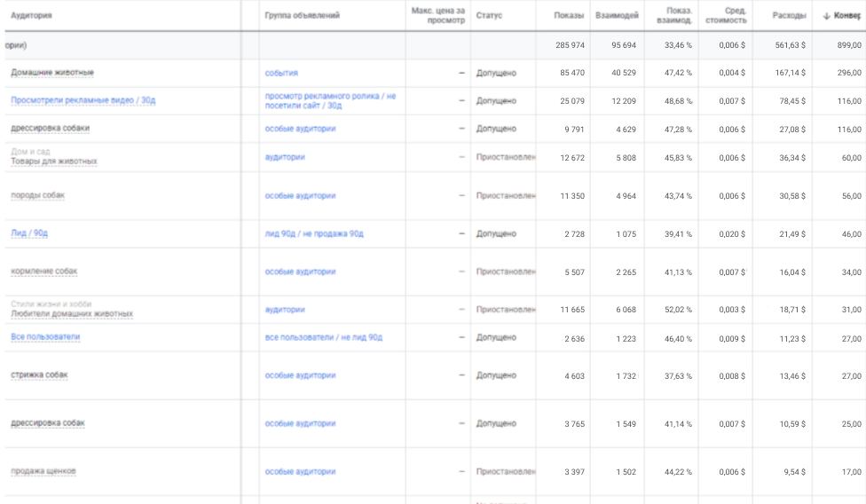Open все пользователи / не лид 90д group

click(324, 337)
